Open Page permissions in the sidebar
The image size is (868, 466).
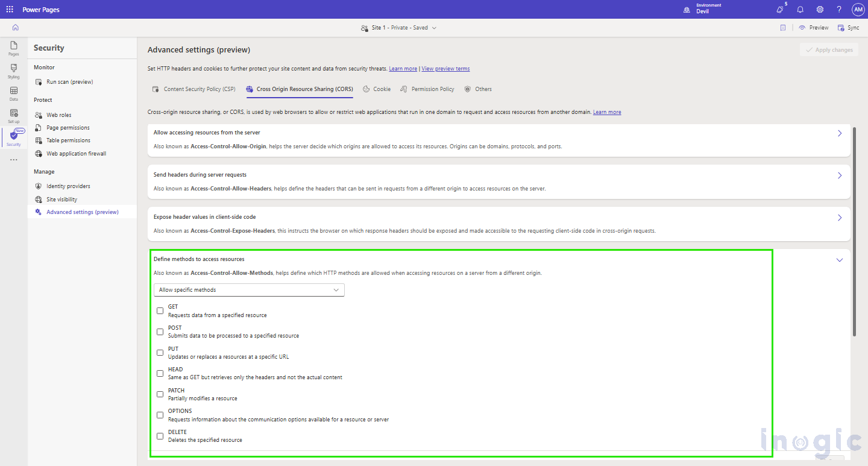(68, 128)
